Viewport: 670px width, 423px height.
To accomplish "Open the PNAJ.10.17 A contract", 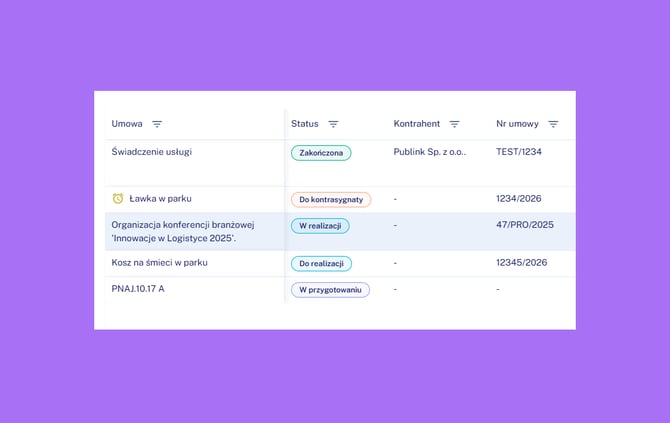I will point(138,289).
